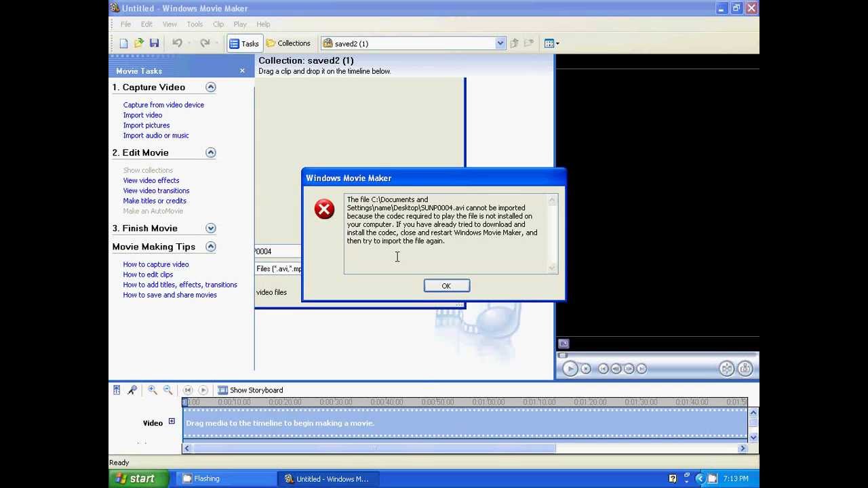Toggle the Tasks pane button
This screenshot has height=488, width=868.
244,43
